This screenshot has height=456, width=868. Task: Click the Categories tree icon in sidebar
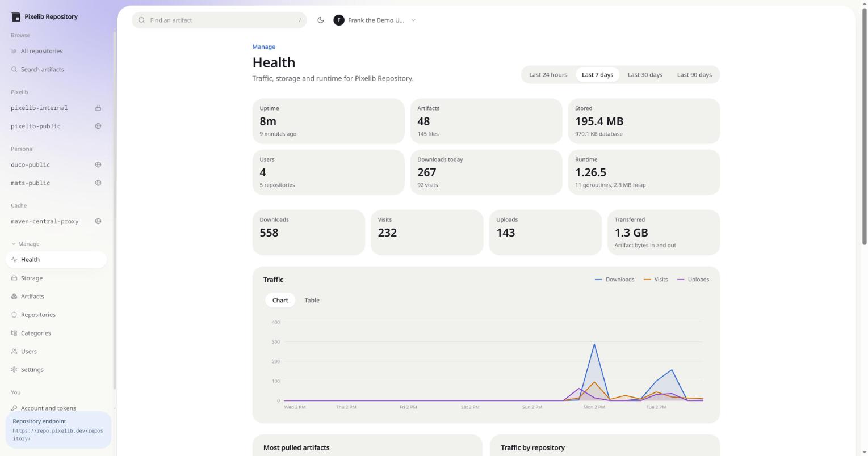click(x=14, y=333)
